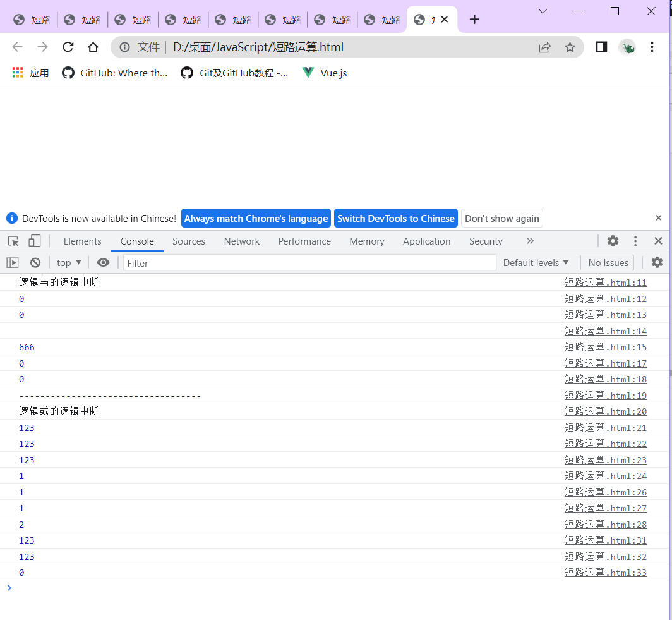Open source link 短路运算.html:19
The width and height of the screenshot is (672, 620).
click(x=605, y=396)
